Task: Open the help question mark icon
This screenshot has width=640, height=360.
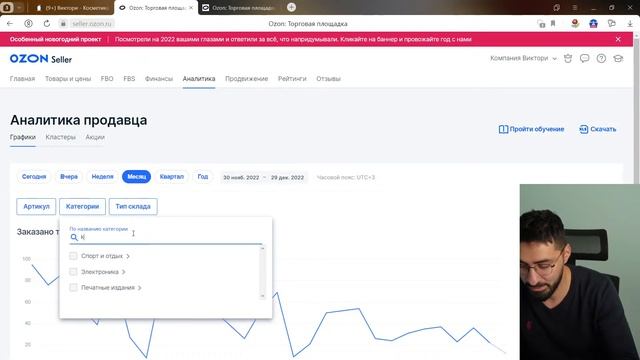Action: [x=601, y=58]
